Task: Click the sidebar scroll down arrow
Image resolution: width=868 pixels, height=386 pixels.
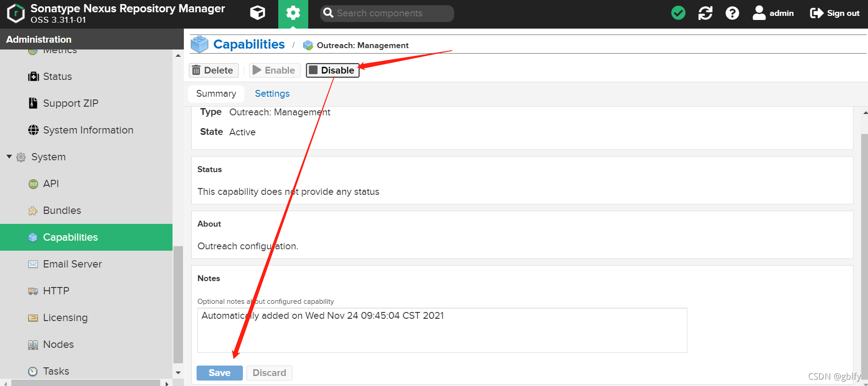Action: tap(178, 372)
